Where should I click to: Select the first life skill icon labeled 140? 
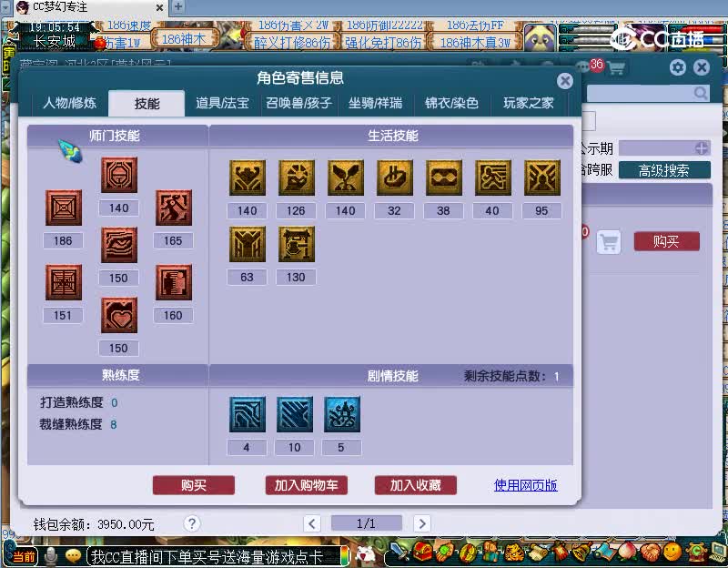(248, 177)
